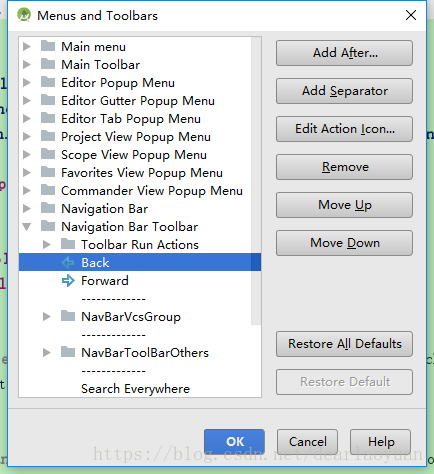This screenshot has width=434, height=474.
Task: Expand the Main Toolbar node
Action: 27,64
